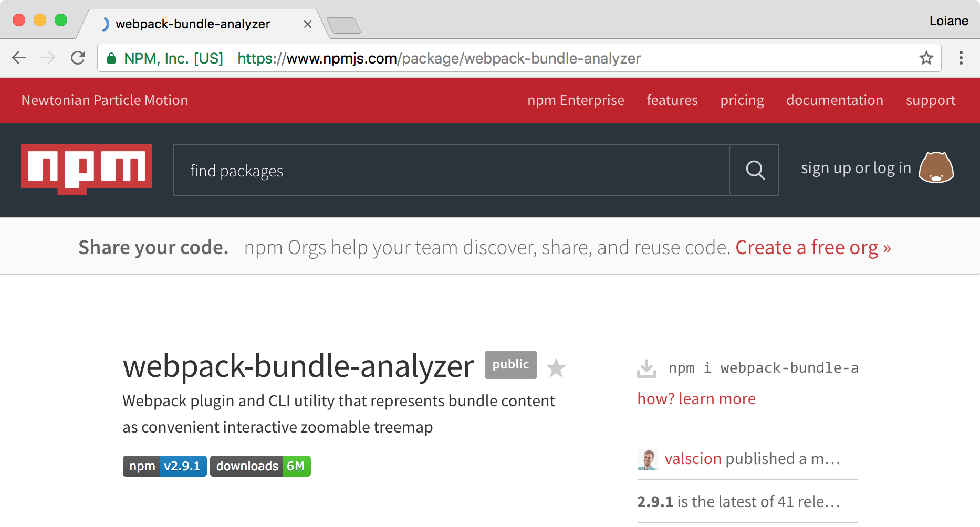Click the green lock security icon
The width and height of the screenshot is (980, 527).
tap(111, 58)
